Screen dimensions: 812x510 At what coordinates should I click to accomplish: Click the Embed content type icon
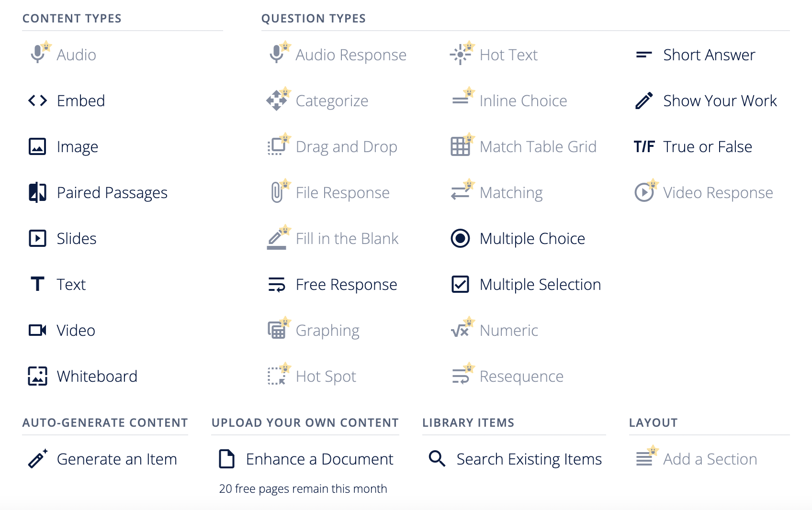point(37,100)
